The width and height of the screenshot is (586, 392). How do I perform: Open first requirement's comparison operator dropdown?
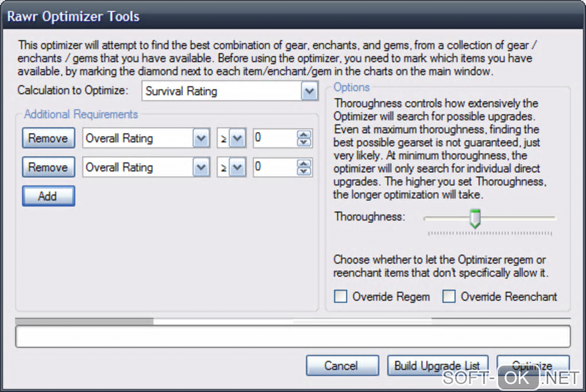click(x=237, y=138)
